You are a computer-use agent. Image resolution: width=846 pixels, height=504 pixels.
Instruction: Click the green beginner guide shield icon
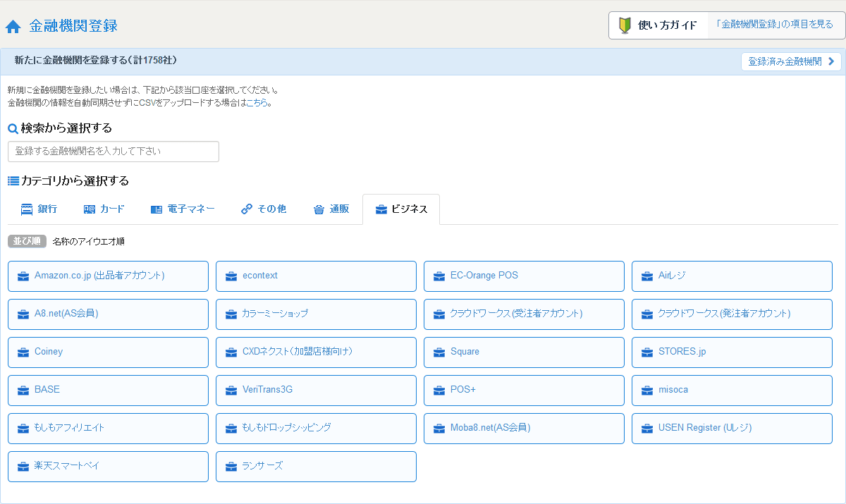point(625,25)
